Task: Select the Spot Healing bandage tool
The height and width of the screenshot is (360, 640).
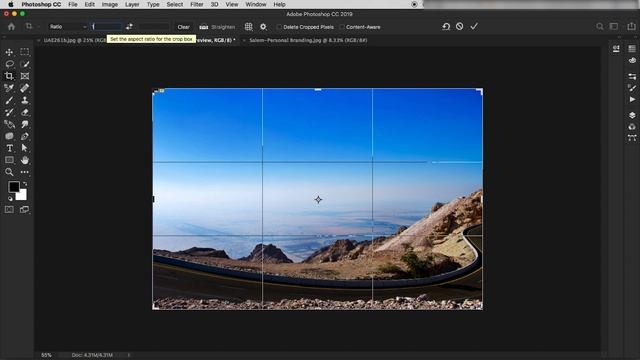Action: pos(24,88)
